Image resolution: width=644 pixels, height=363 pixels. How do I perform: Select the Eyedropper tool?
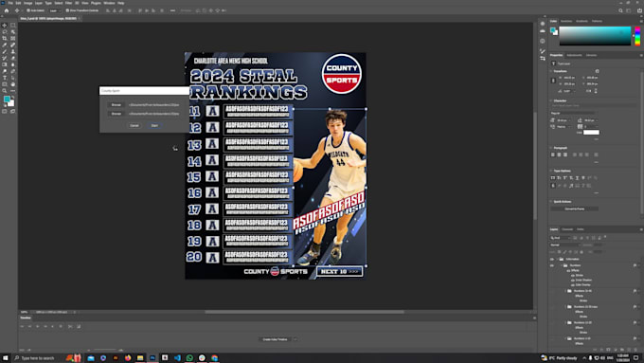5,45
